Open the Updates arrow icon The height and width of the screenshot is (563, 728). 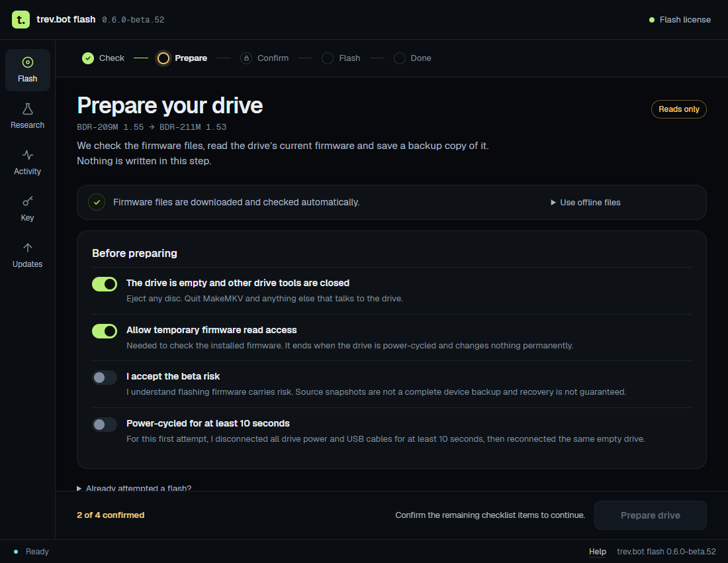(x=27, y=248)
